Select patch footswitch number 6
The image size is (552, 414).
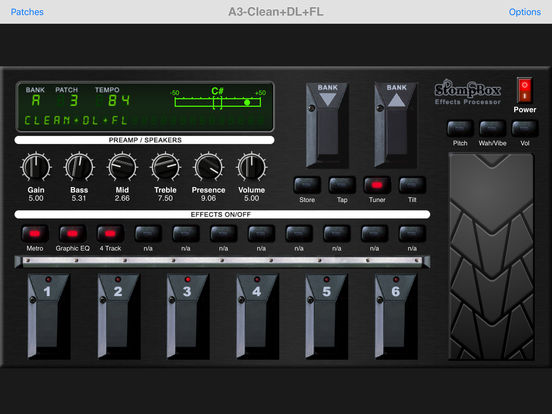396,316
